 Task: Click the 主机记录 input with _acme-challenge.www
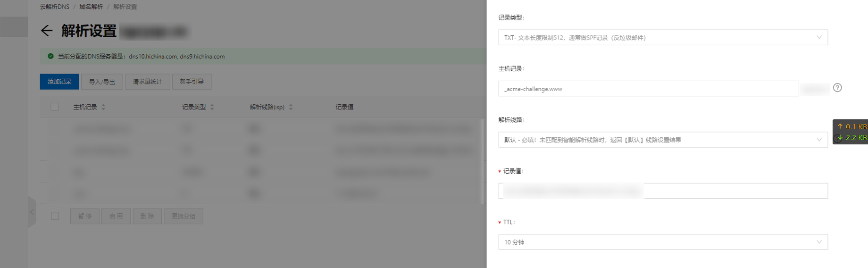[x=648, y=89]
